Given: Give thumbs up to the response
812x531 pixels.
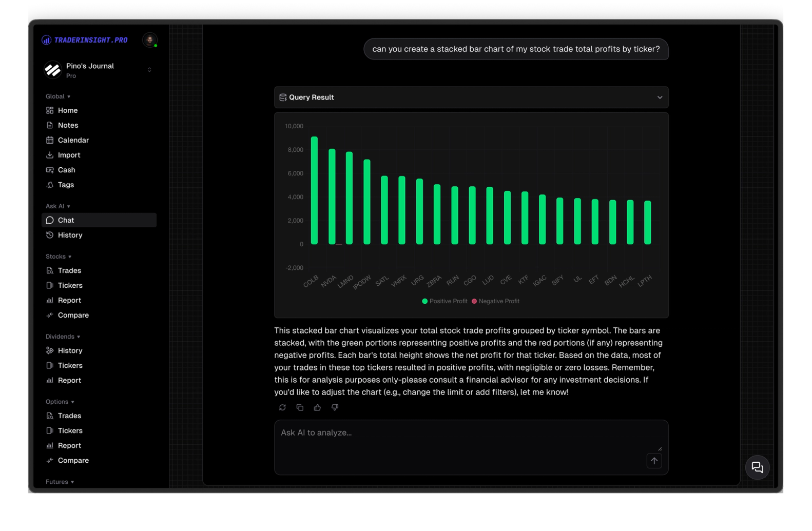Looking at the screenshot, I should click(x=317, y=407).
